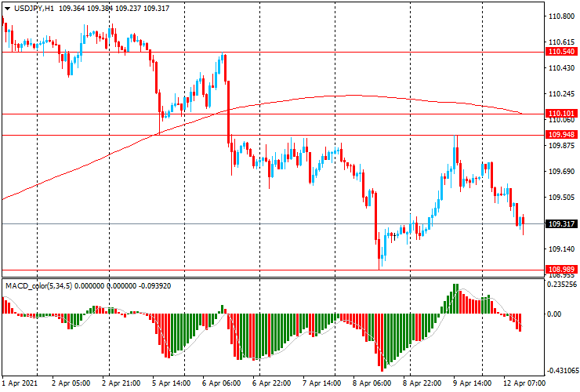The height and width of the screenshot is (392, 580).
Task: Click the 6 Apr 06:00 time label
Action: pyautogui.click(x=222, y=383)
